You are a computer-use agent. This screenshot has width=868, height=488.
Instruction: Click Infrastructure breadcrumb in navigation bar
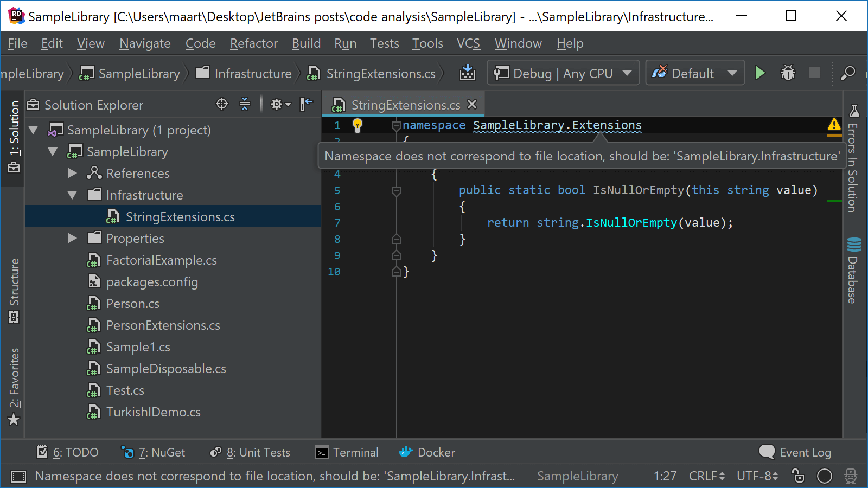click(x=244, y=73)
